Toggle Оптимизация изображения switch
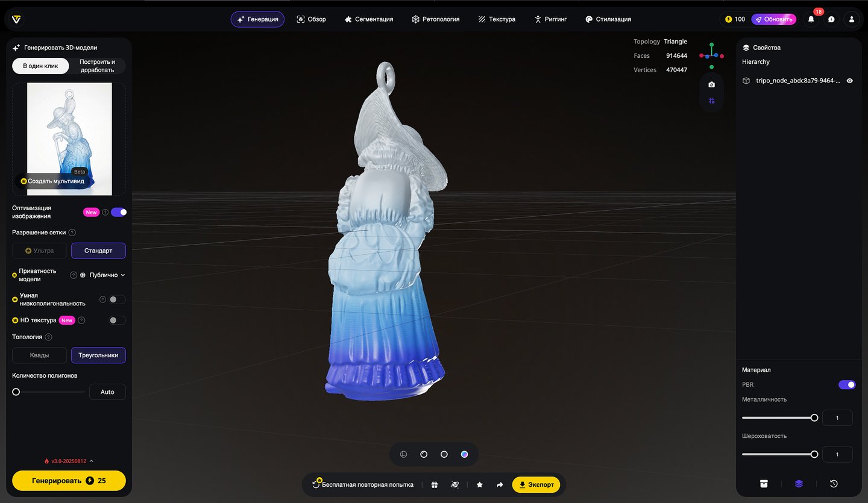The image size is (868, 503). click(x=119, y=212)
